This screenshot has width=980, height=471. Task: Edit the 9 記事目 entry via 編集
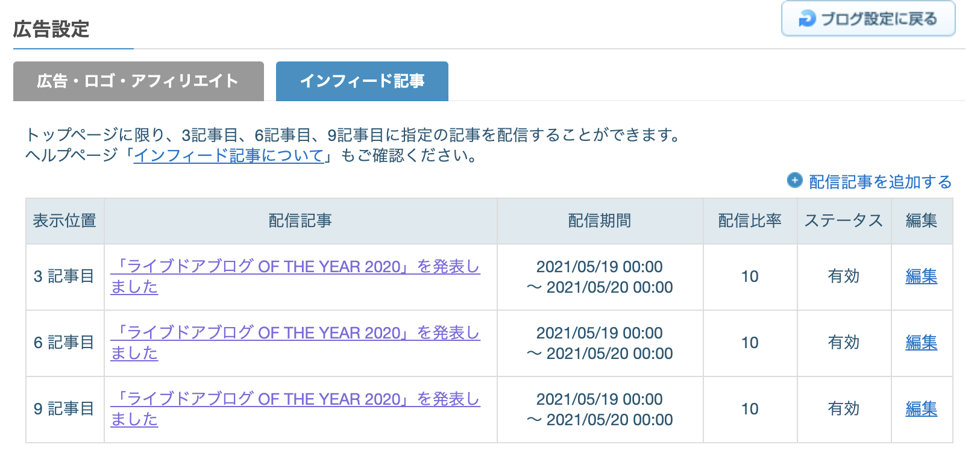(x=922, y=409)
